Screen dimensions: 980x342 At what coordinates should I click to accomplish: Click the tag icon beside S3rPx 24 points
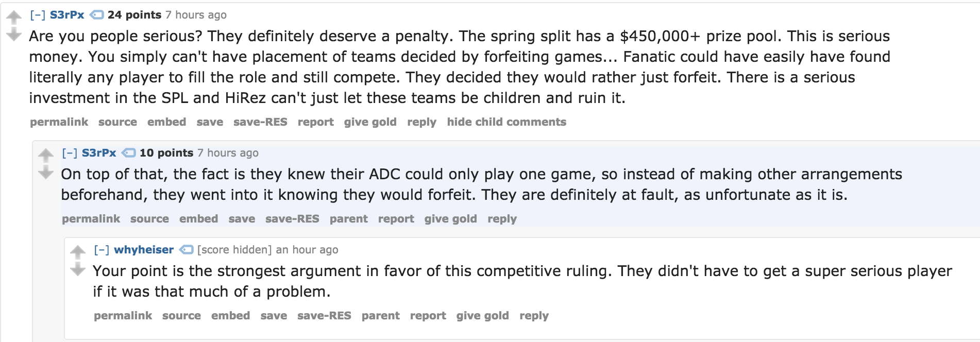point(96,15)
